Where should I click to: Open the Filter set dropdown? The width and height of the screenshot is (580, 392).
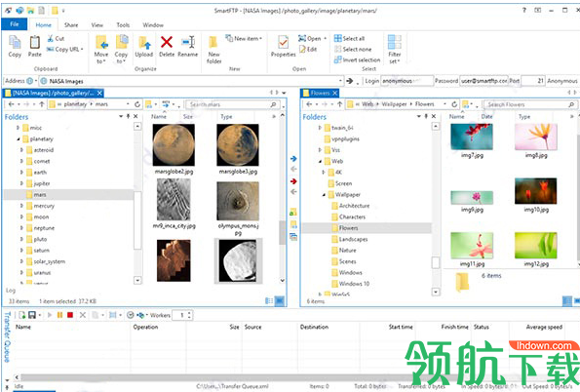click(395, 49)
